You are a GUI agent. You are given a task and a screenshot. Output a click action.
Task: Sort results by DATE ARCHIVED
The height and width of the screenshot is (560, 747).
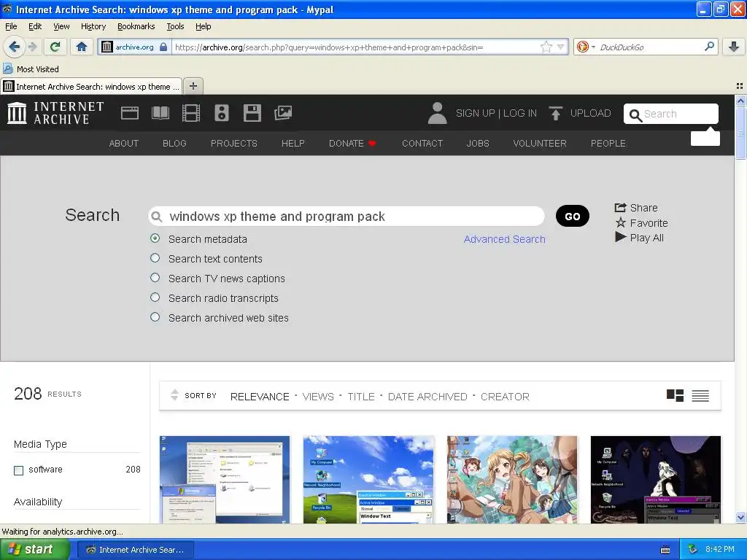(427, 397)
